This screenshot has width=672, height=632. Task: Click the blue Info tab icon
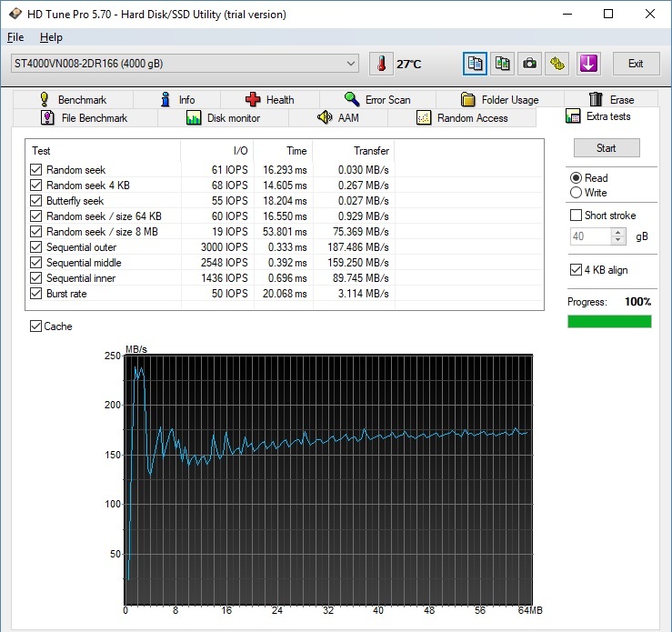165,99
